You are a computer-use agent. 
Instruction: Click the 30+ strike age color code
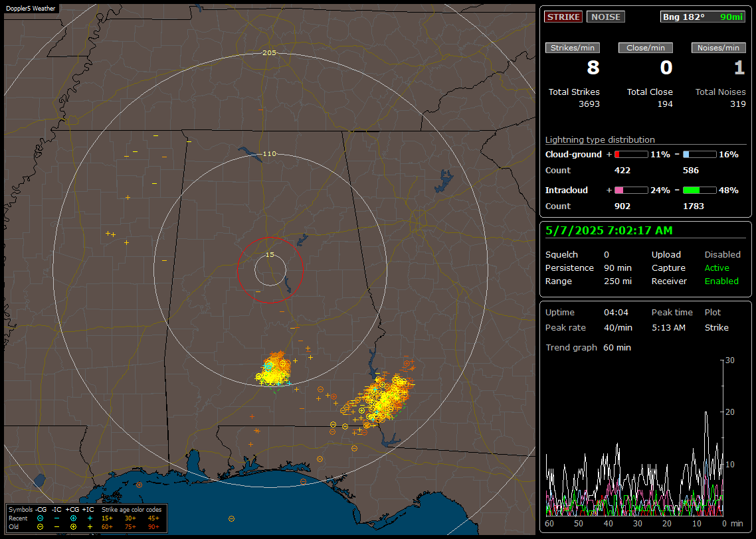click(130, 518)
